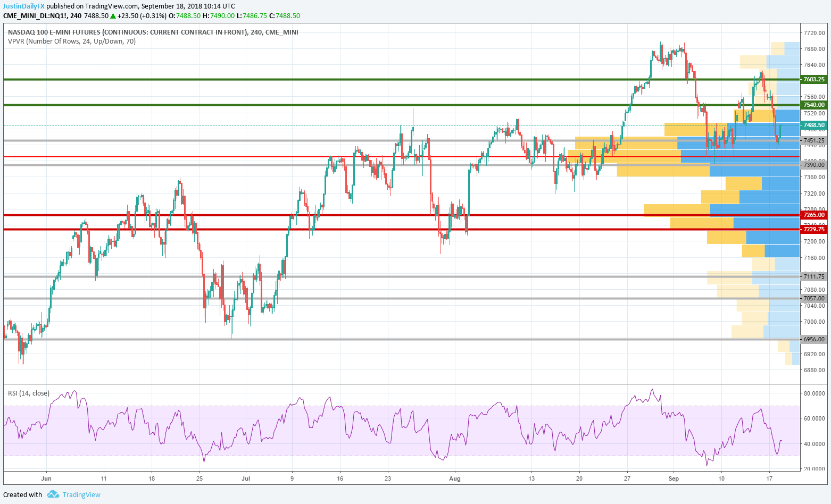Click the gray 7057.00 price level label
Image resolution: width=831 pixels, height=504 pixels.
[x=814, y=298]
